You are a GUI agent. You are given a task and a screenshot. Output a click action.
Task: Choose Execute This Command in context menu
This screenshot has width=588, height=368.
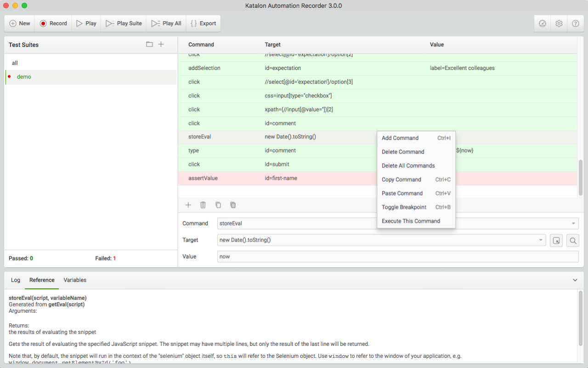pyautogui.click(x=416, y=221)
